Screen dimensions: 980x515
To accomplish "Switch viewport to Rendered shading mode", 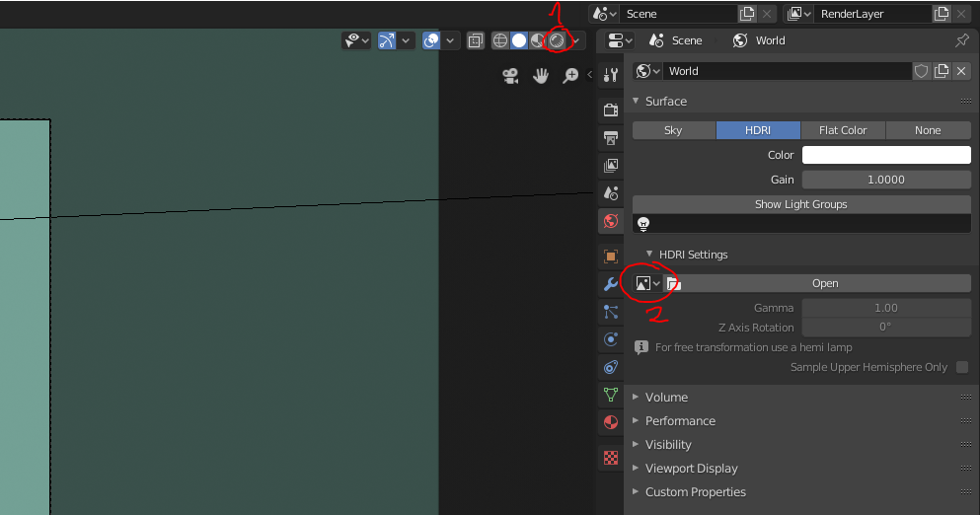I will (557, 40).
